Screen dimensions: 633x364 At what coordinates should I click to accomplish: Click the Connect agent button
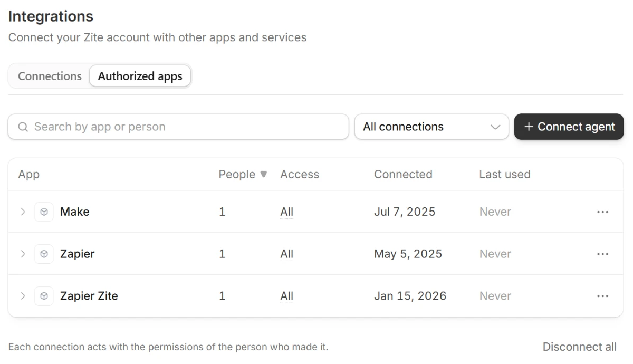point(569,127)
